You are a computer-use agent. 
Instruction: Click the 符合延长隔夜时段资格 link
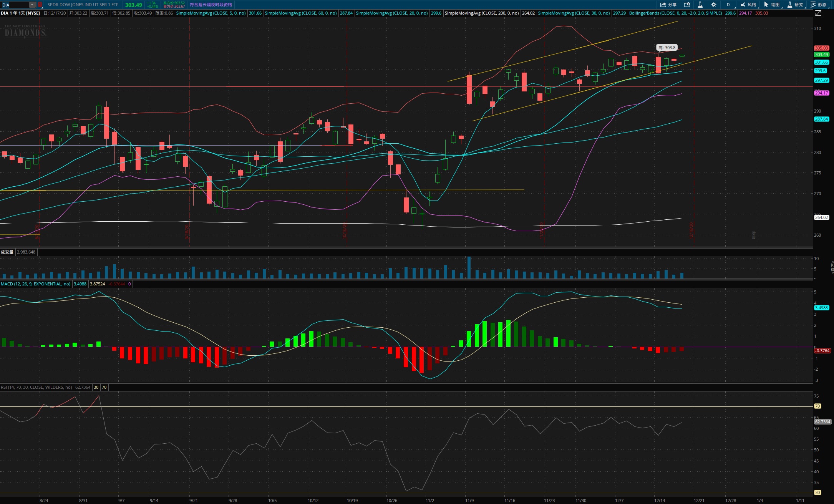pyautogui.click(x=211, y=5)
